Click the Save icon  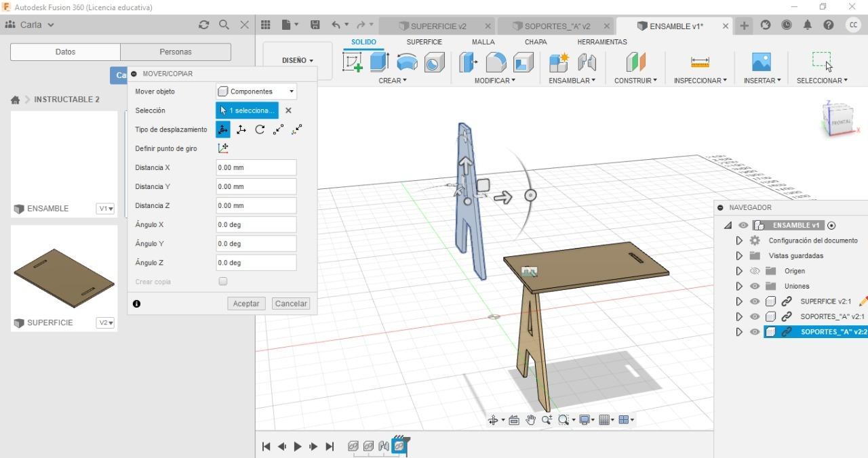(x=315, y=25)
